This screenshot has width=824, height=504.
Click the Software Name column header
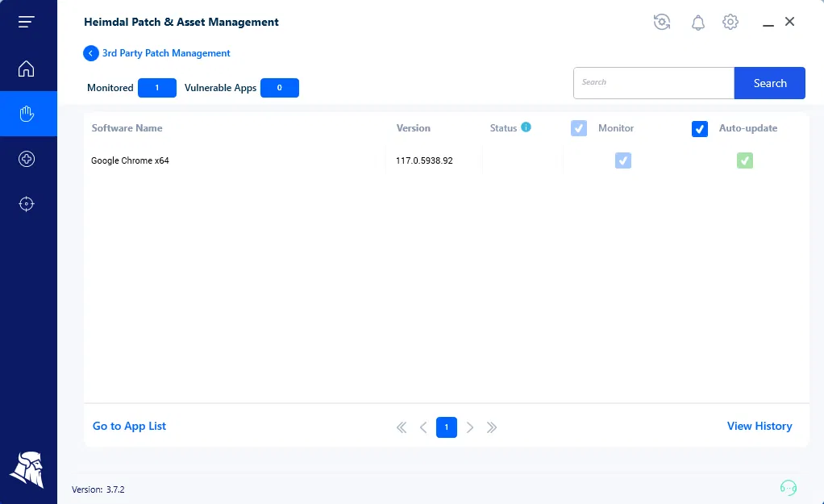coord(127,128)
